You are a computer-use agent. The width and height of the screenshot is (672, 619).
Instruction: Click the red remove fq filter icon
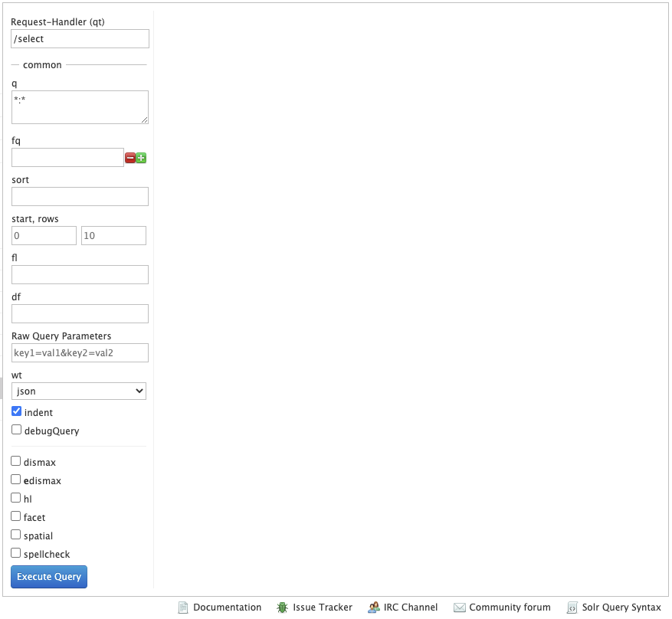coord(130,158)
